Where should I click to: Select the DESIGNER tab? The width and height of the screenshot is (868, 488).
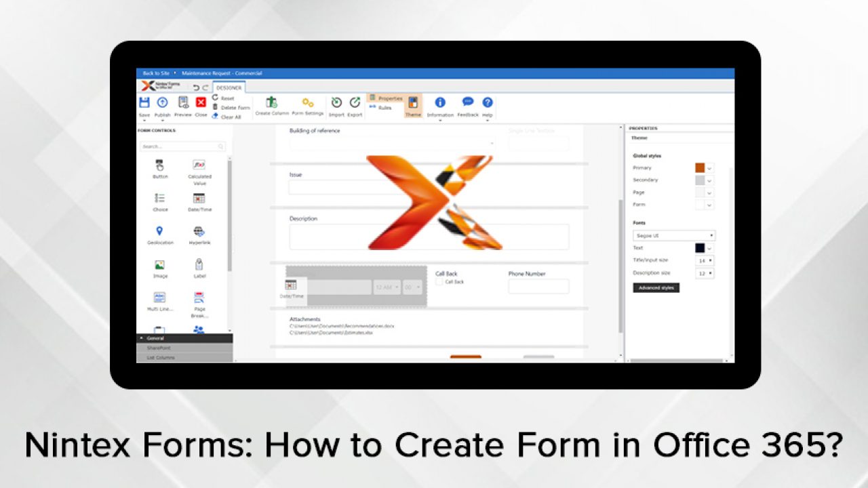229,87
